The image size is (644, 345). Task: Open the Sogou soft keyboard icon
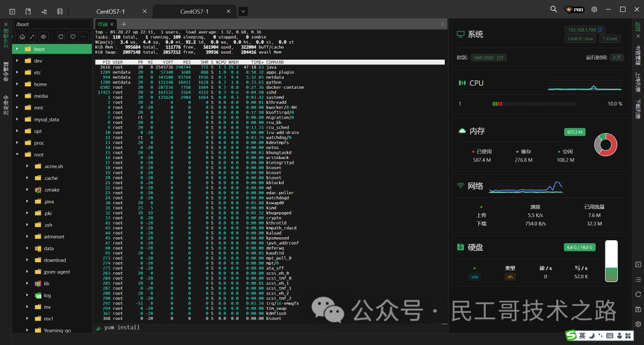(x=609, y=335)
